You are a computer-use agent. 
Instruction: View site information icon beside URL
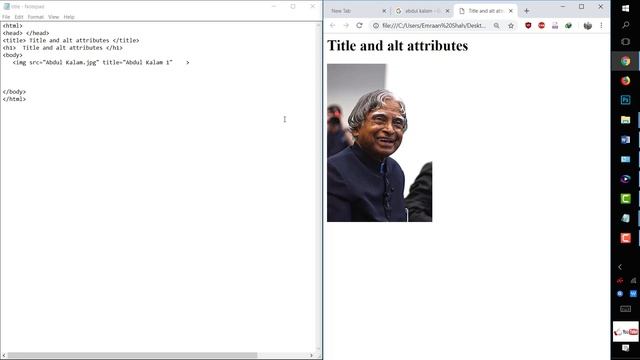pos(376,25)
